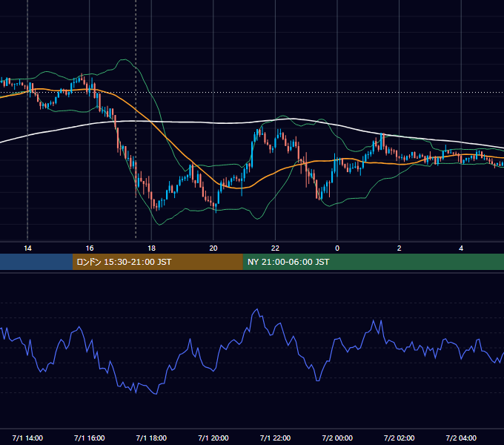
Task: Click the 22 hour axis label
Action: point(275,248)
